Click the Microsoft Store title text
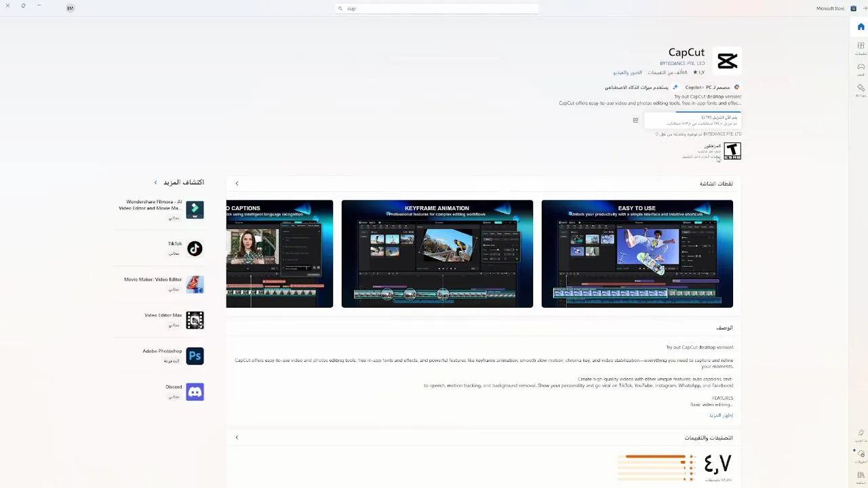Image resolution: width=868 pixels, height=488 pixels. [830, 8]
